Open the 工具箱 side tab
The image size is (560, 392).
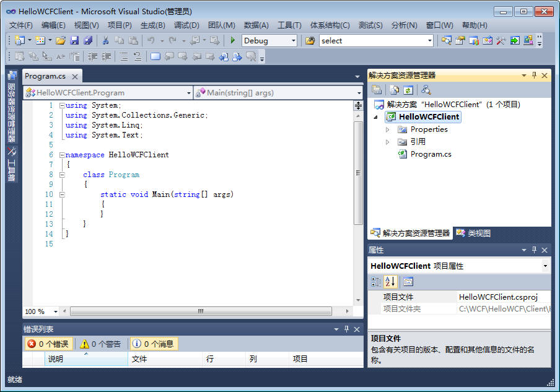tap(11, 164)
